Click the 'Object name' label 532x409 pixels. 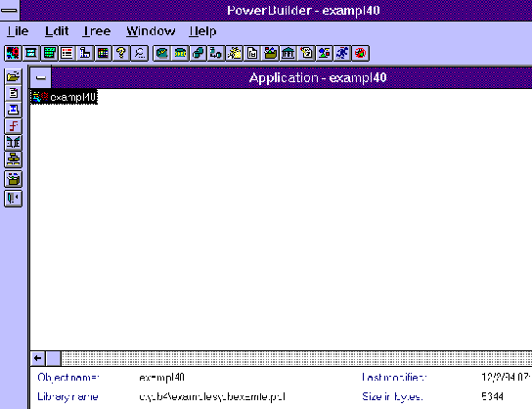coord(68,378)
